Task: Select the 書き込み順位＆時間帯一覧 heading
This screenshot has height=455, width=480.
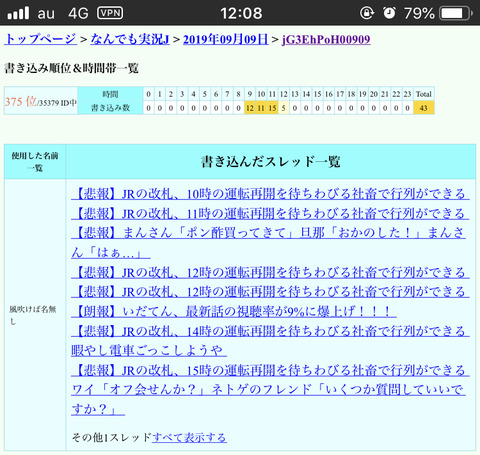Action: pos(71,68)
